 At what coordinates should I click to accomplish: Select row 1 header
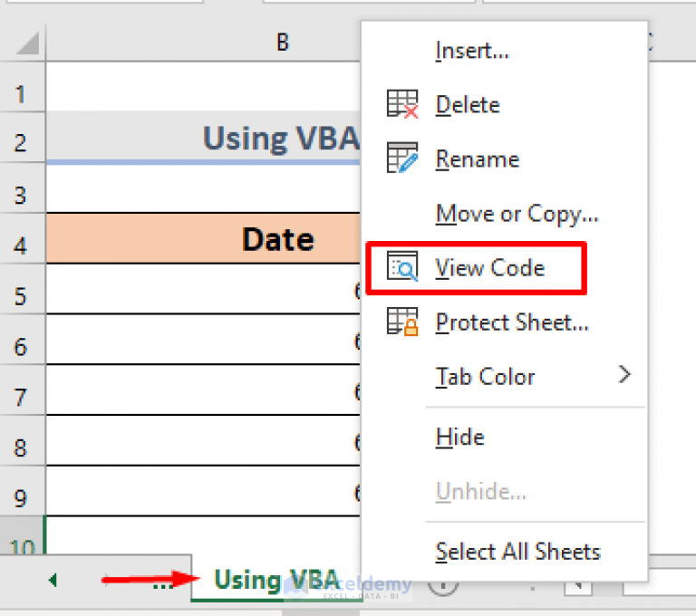22,87
